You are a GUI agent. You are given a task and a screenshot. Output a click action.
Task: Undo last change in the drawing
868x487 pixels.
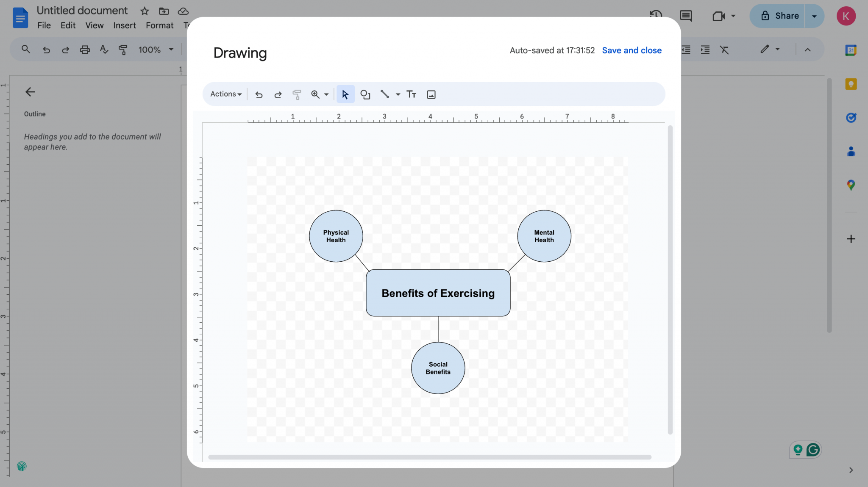259,94
